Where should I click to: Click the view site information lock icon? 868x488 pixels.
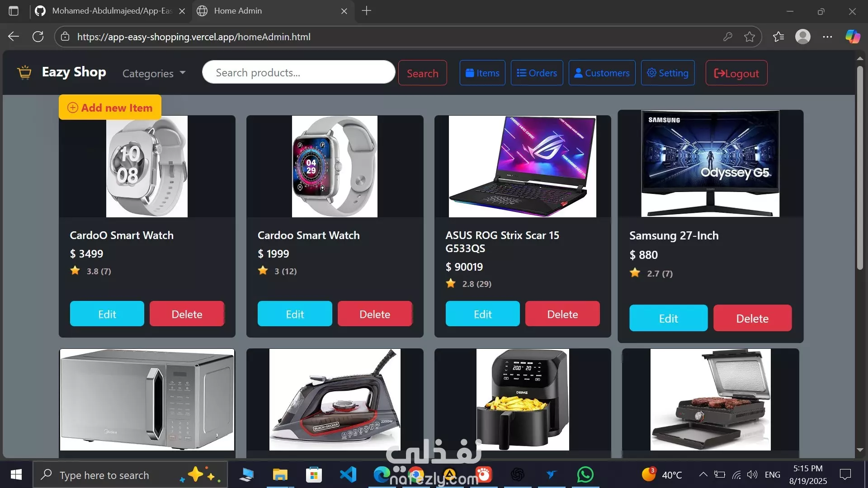65,37
